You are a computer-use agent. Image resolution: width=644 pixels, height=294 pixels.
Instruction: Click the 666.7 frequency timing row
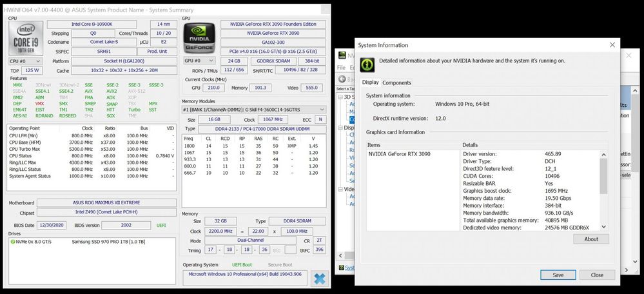254,173
